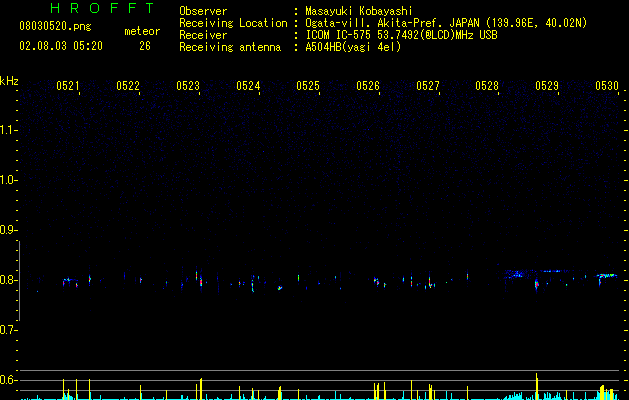Click the observer name Masayuki Kobayashi
Screen dimensions: 629x400
point(359,11)
